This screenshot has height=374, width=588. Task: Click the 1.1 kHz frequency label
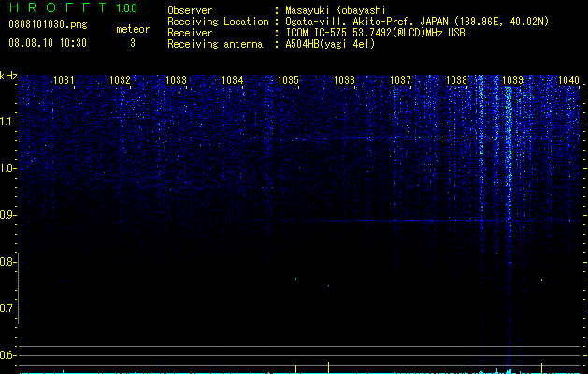click(x=7, y=122)
